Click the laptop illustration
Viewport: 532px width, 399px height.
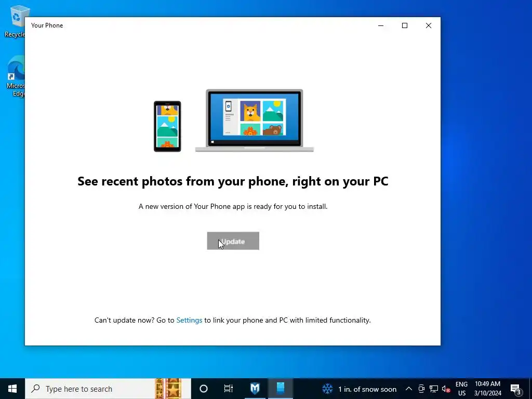pos(255,121)
